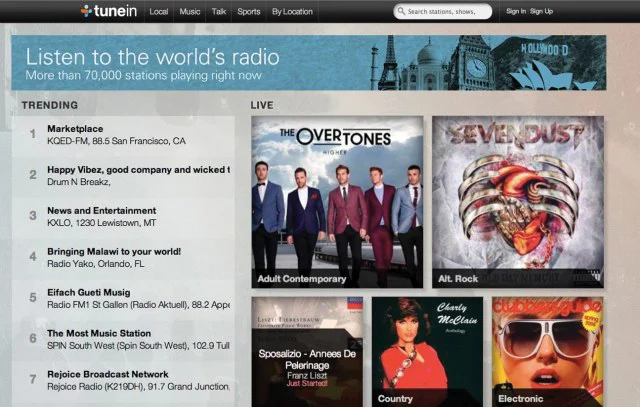The image size is (640, 407).
Task: Browse stations By Location
Action: [291, 12]
